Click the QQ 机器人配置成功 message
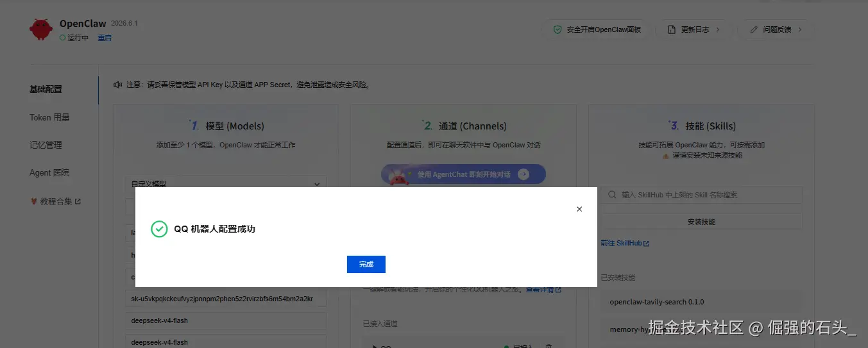Viewport: 868px width, 348px height. pyautogui.click(x=214, y=229)
